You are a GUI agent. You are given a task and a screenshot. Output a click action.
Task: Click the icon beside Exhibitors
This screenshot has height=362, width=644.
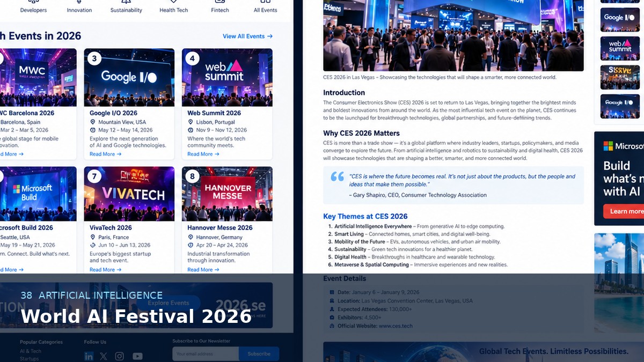(332, 317)
